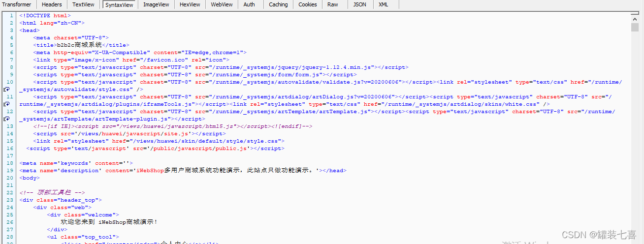Select the TextView tab
644x244 pixels.
(x=83, y=4)
